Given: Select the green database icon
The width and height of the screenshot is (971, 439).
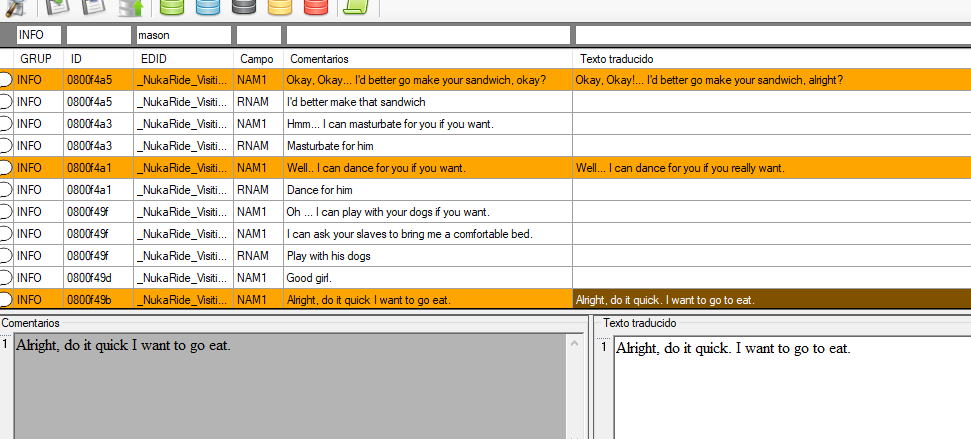Looking at the screenshot, I should (172, 7).
